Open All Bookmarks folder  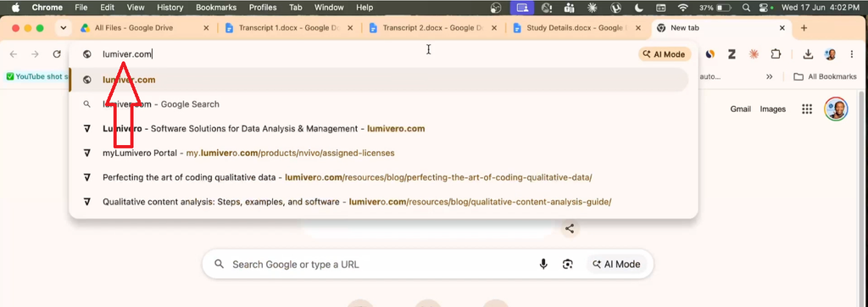click(x=825, y=76)
